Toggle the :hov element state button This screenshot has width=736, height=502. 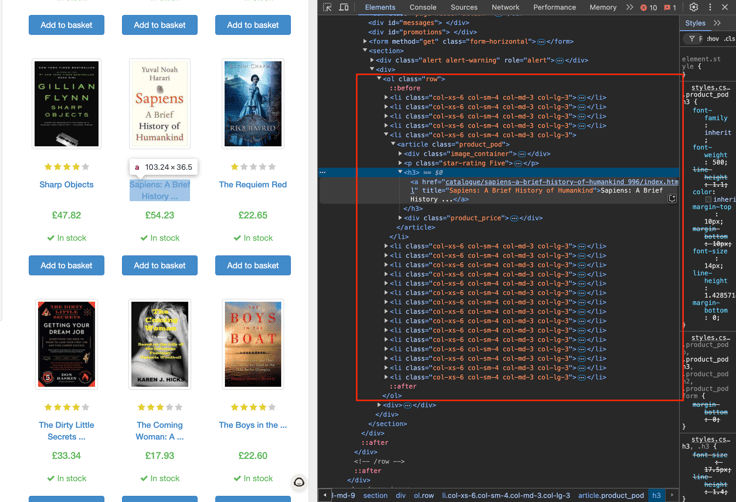[712, 39]
